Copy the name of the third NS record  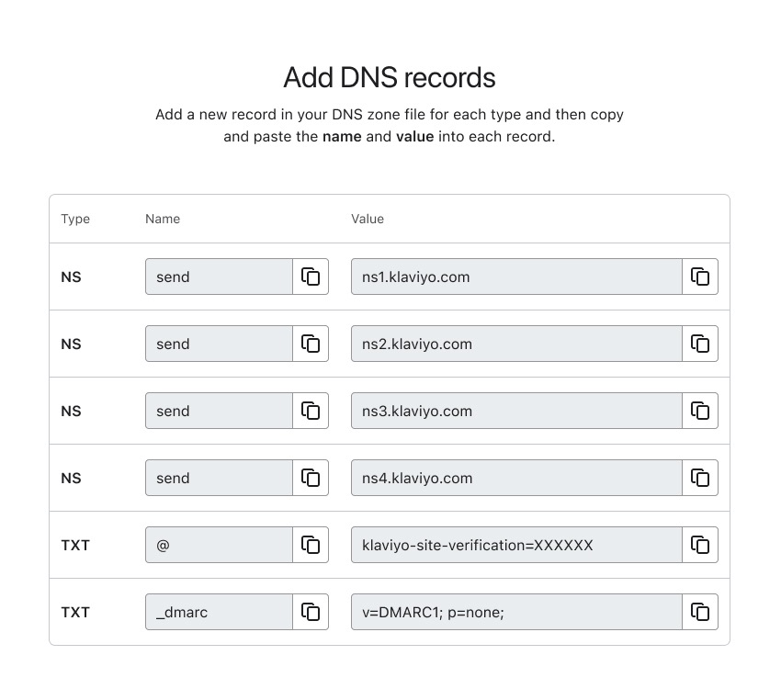click(x=311, y=411)
